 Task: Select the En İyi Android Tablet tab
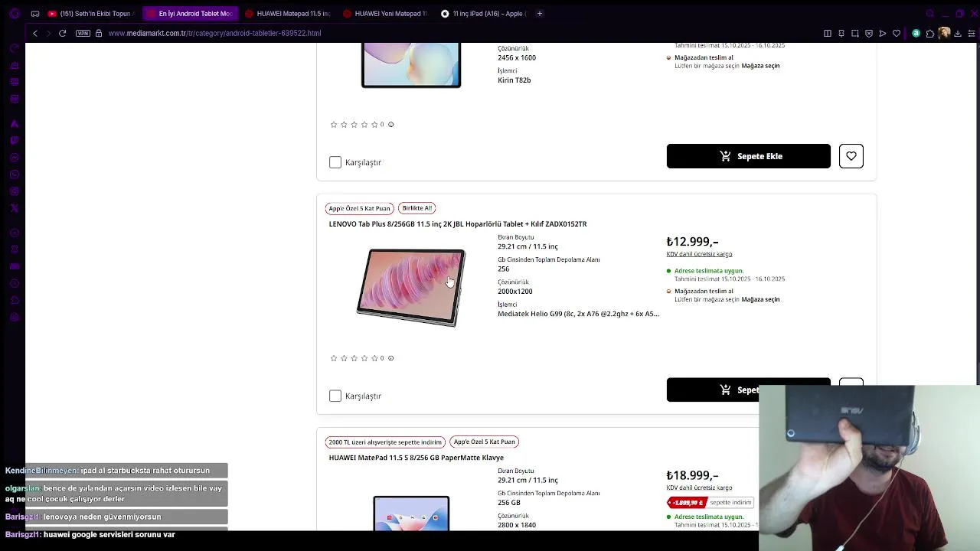(x=190, y=13)
